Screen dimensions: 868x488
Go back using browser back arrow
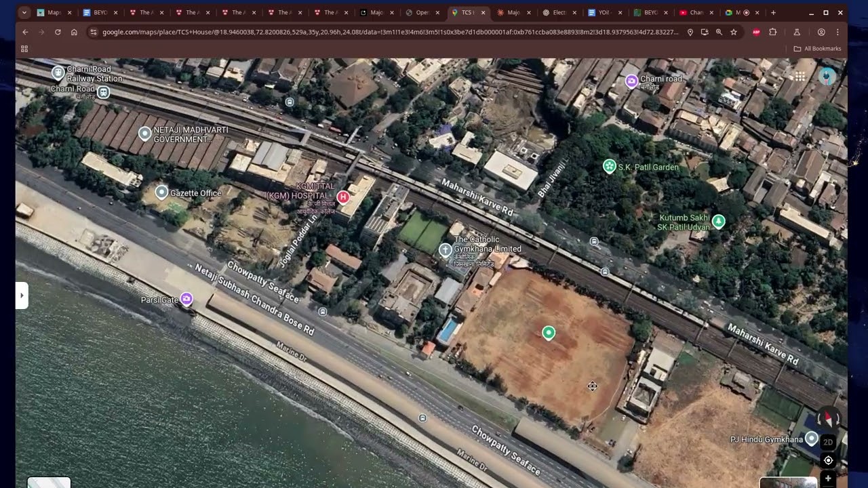pyautogui.click(x=25, y=32)
